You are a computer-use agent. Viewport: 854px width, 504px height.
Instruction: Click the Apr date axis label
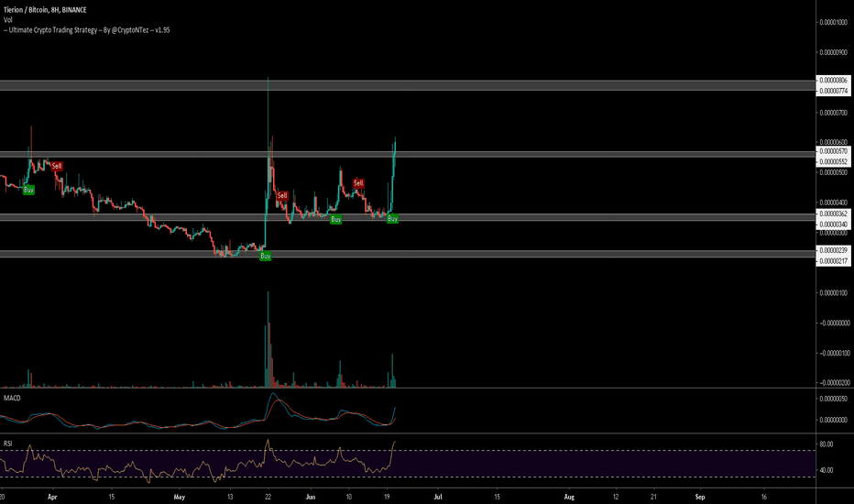coord(52,497)
